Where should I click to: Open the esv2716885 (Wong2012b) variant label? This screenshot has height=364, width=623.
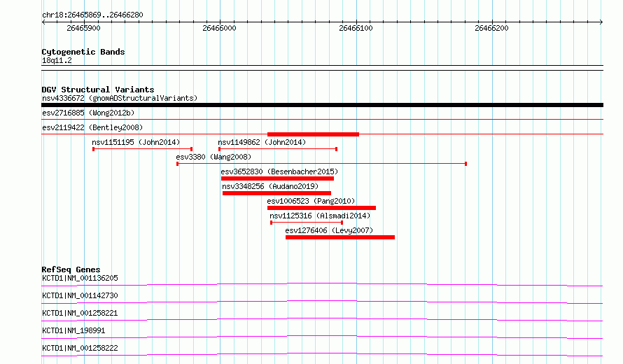click(x=88, y=113)
